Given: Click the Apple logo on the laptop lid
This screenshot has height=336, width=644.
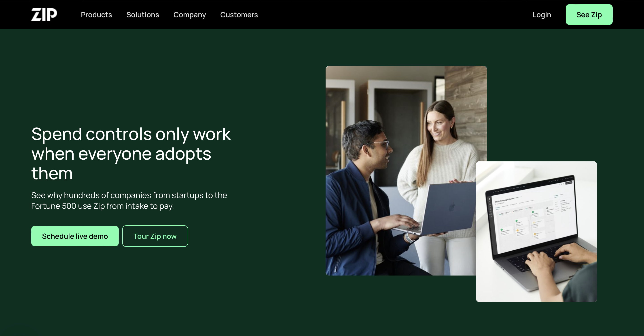Looking at the screenshot, I should 451,207.
